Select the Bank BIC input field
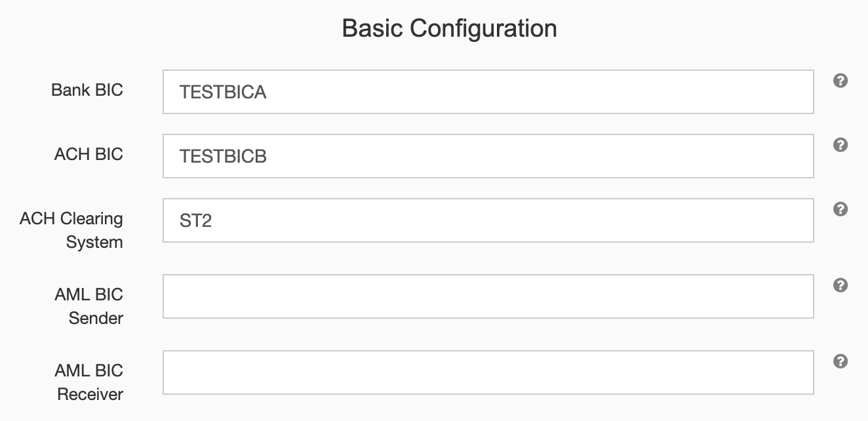This screenshot has width=868, height=421. click(488, 92)
